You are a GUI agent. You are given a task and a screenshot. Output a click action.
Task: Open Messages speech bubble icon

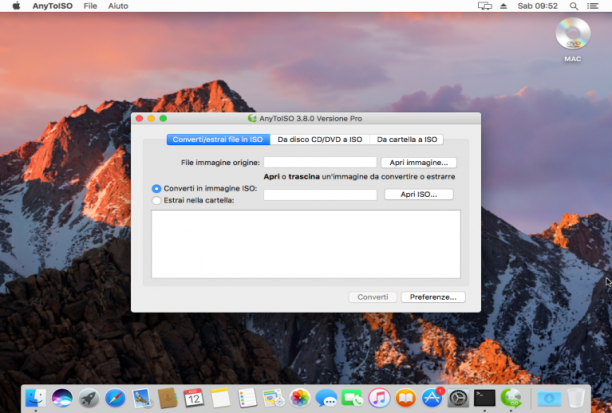pos(326,398)
